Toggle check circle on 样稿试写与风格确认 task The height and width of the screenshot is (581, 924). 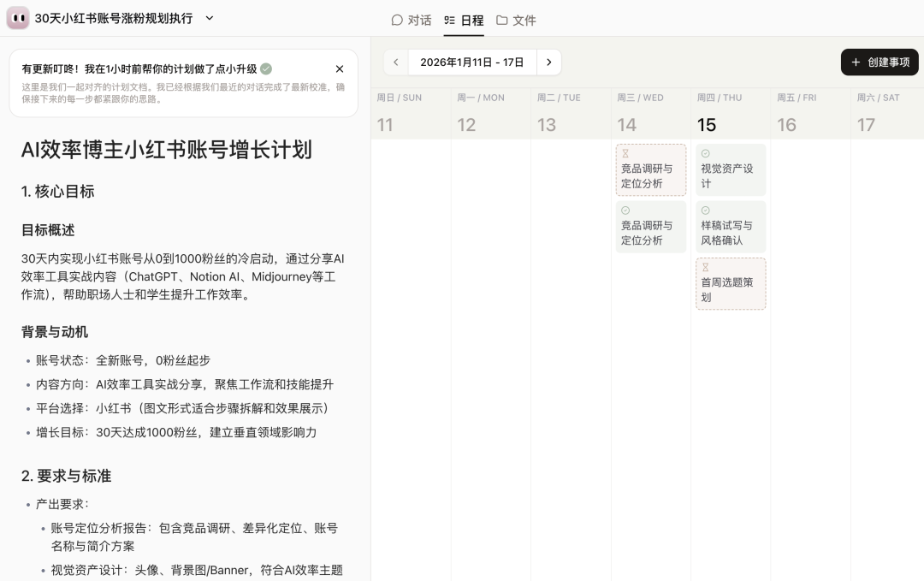click(705, 210)
